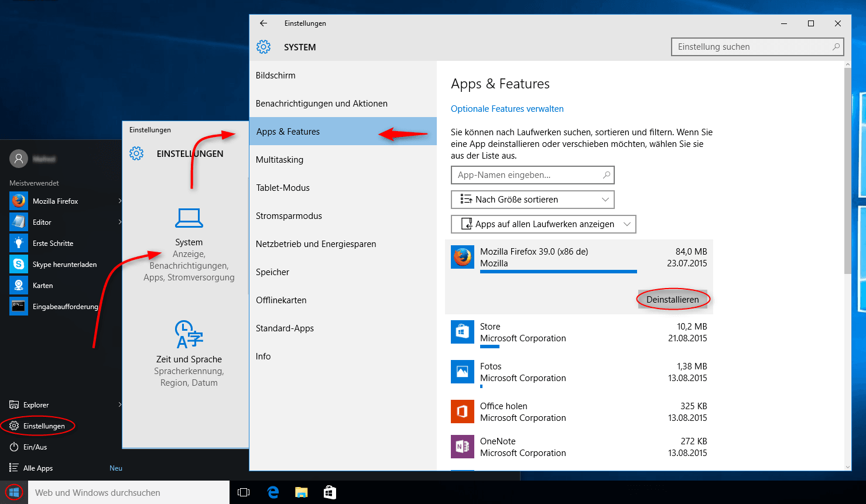The image size is (866, 504).
Task: Open the System category in Einstellungen window
Action: click(189, 245)
